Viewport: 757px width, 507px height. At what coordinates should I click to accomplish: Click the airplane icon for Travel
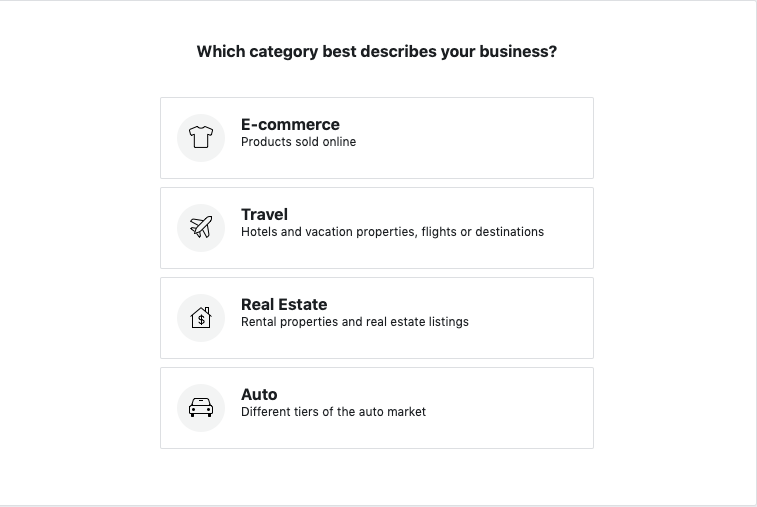pos(201,228)
